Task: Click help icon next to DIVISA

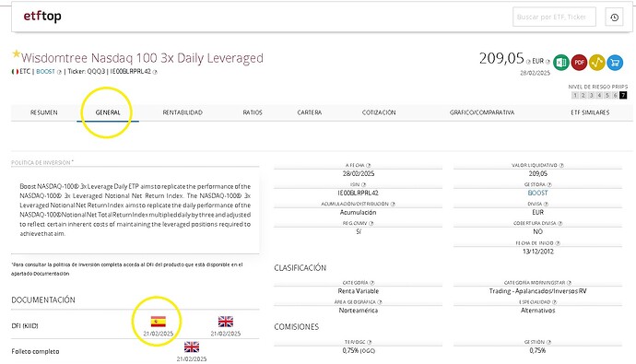Action: pos(546,204)
